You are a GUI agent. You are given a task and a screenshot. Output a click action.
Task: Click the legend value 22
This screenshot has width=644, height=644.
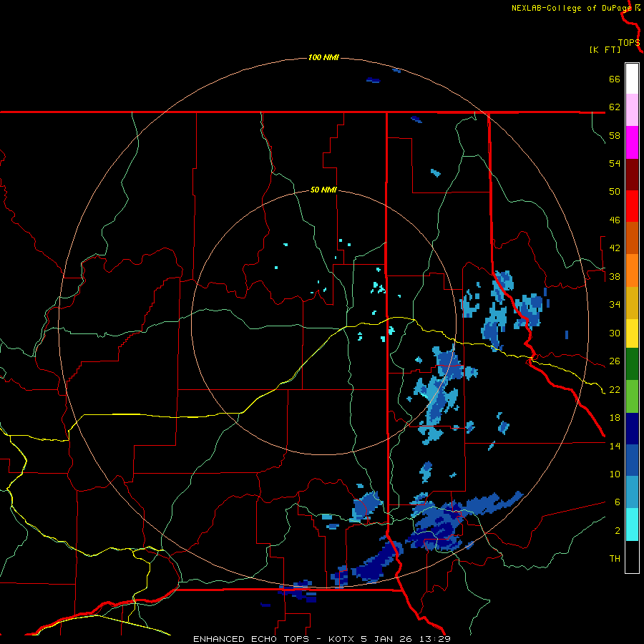615,389
